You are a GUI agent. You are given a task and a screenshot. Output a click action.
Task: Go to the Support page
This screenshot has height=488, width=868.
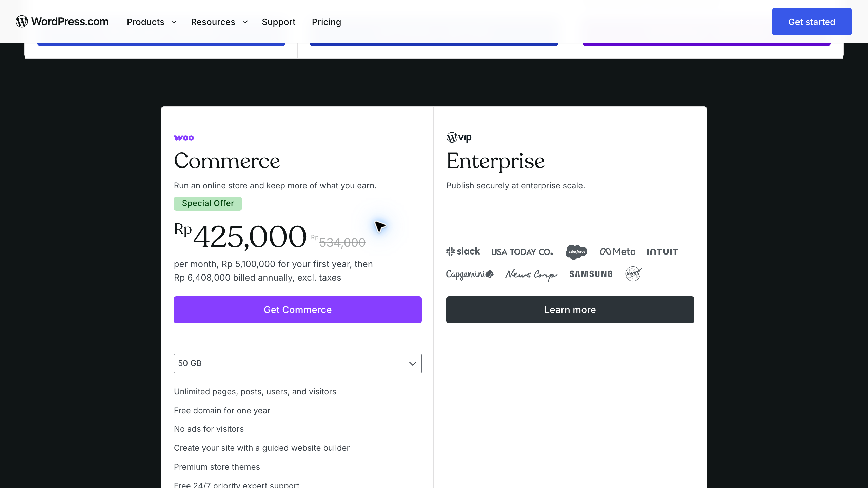pyautogui.click(x=279, y=22)
